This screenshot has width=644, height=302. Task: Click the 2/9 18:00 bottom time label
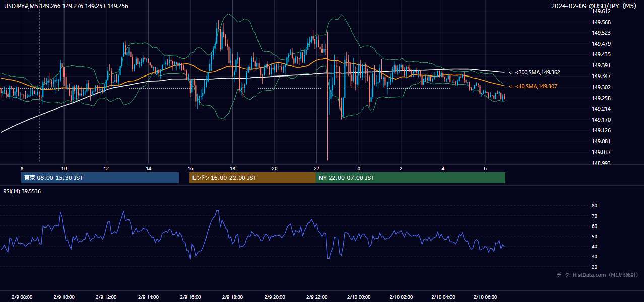click(232, 297)
